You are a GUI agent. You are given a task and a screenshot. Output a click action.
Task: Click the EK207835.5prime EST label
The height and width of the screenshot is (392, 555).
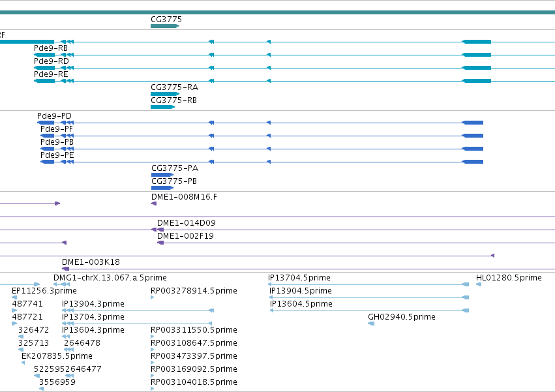tap(57, 357)
